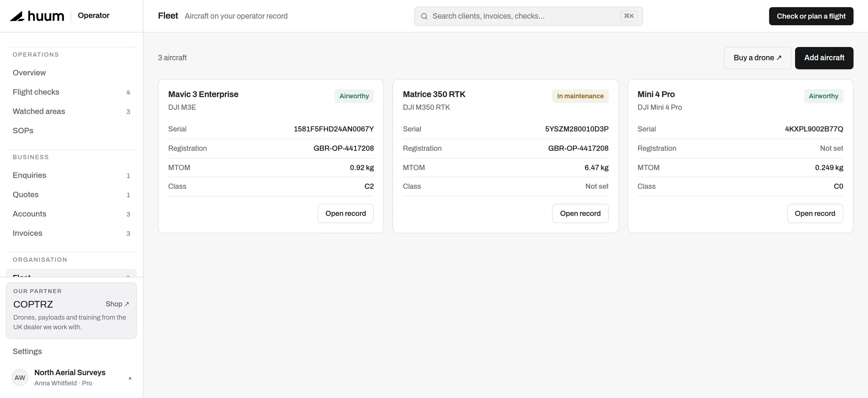Click the Mini 4 Pro registration Not set
The height and width of the screenshot is (398, 868).
pyautogui.click(x=832, y=148)
